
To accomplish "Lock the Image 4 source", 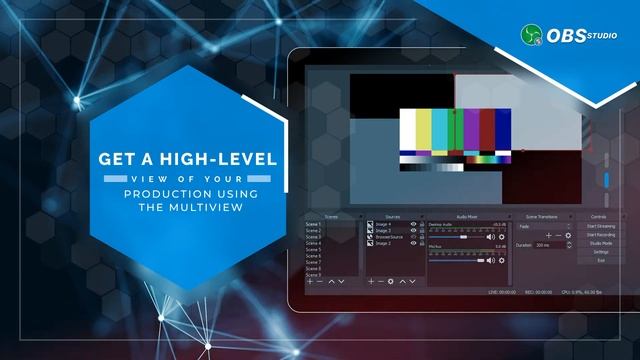I will (422, 224).
